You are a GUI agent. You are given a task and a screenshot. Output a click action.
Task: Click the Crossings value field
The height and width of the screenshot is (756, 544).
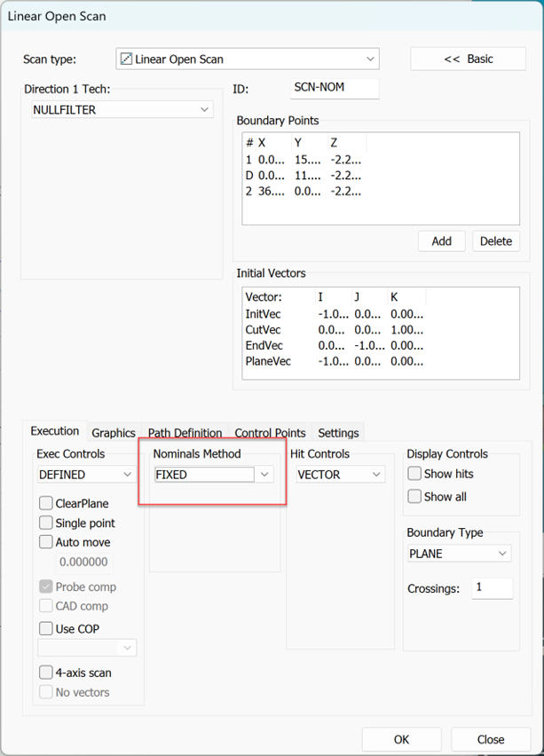point(492,587)
